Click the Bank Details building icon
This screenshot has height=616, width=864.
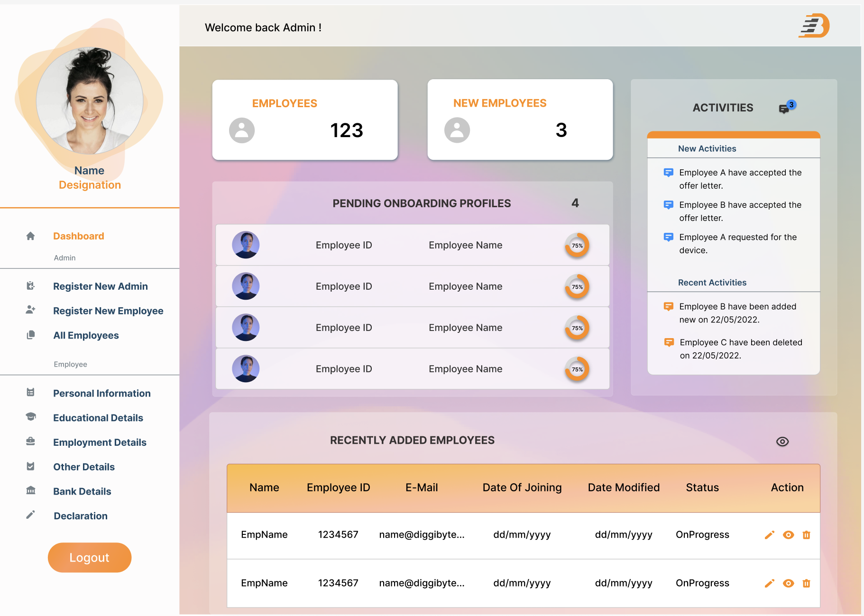pyautogui.click(x=31, y=490)
